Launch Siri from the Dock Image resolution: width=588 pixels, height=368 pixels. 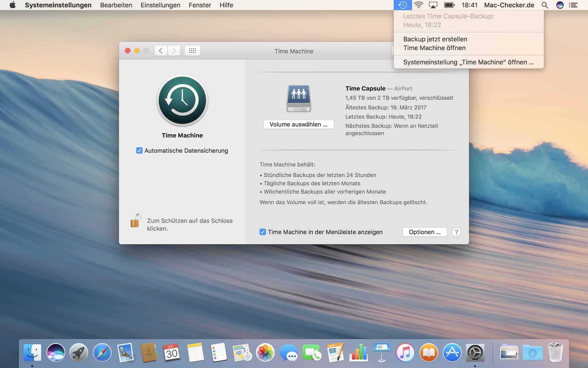coord(55,352)
